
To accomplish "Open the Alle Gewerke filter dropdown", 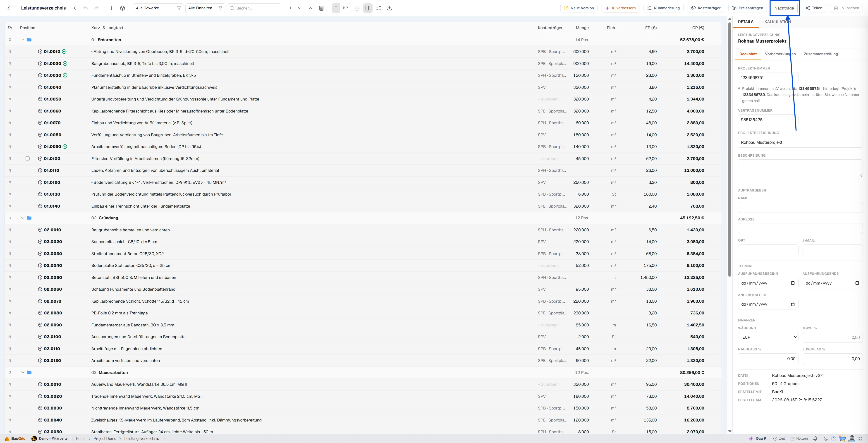I will 158,8.
